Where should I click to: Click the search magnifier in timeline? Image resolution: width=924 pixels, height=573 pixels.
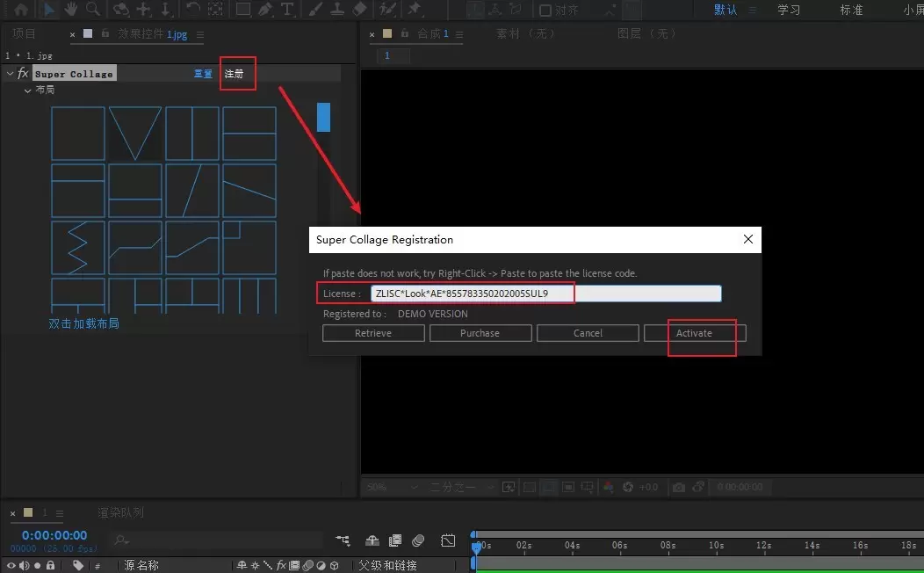[121, 540]
